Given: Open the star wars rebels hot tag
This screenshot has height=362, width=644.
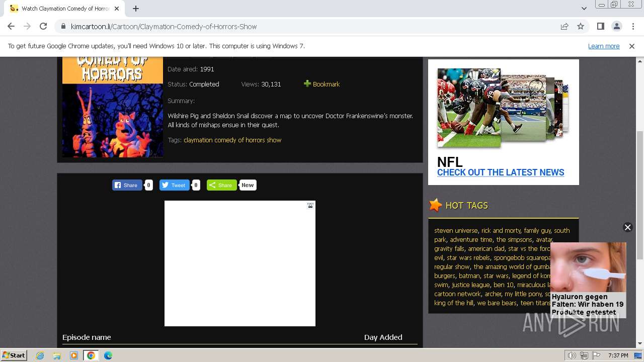Looking at the screenshot, I should click(x=468, y=257).
